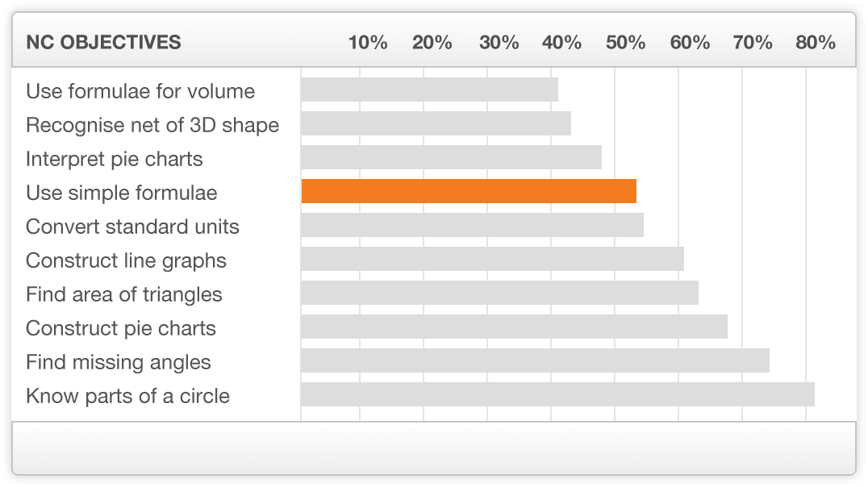Open the 'Find missing angles' label
This screenshot has width=868, height=487.
pos(119,362)
